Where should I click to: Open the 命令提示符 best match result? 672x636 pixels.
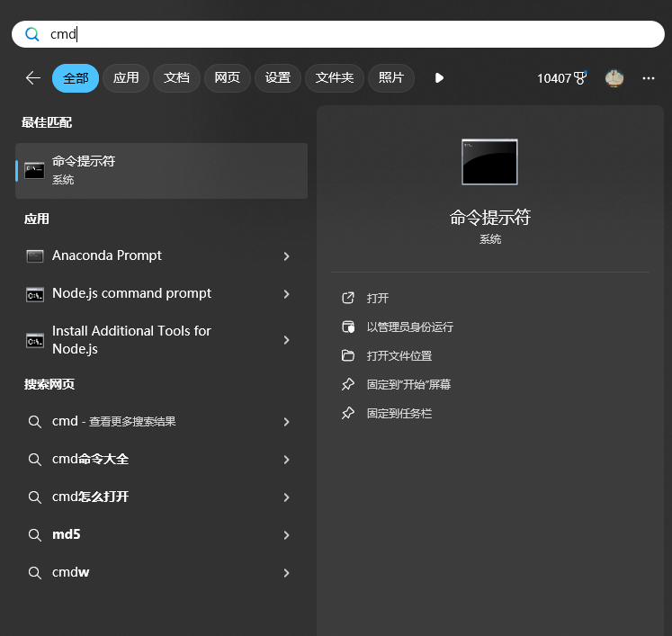(x=162, y=171)
